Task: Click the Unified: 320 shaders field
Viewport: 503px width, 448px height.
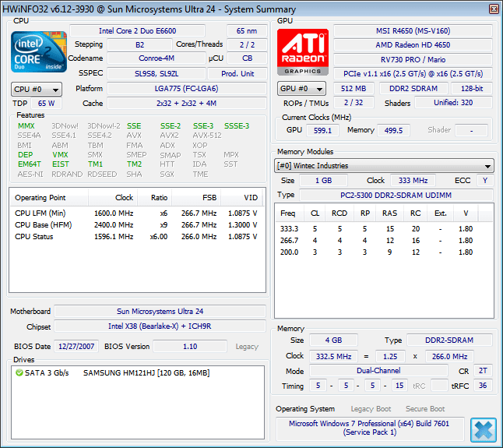Action: click(x=453, y=103)
